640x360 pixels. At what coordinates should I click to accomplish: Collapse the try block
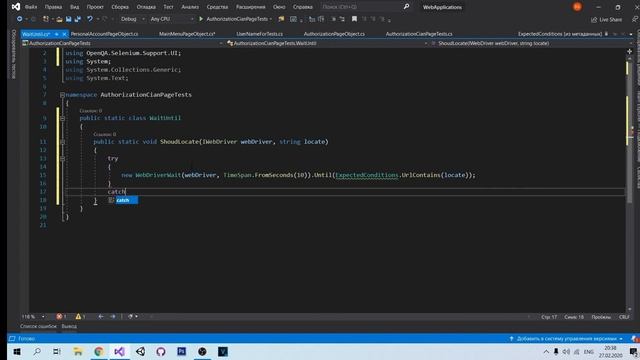pyautogui.click(x=62, y=158)
